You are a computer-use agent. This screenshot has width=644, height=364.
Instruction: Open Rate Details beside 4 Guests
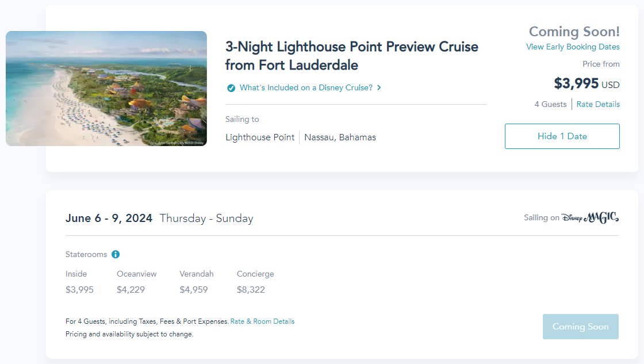[x=598, y=104]
